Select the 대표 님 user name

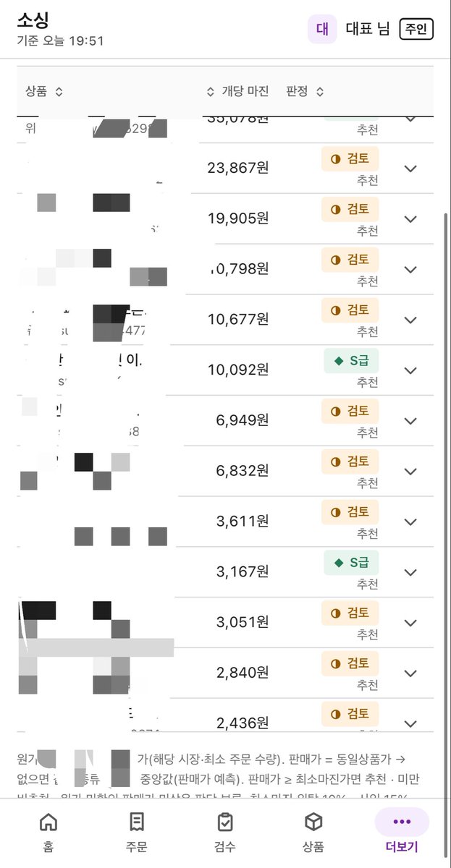[x=368, y=29]
